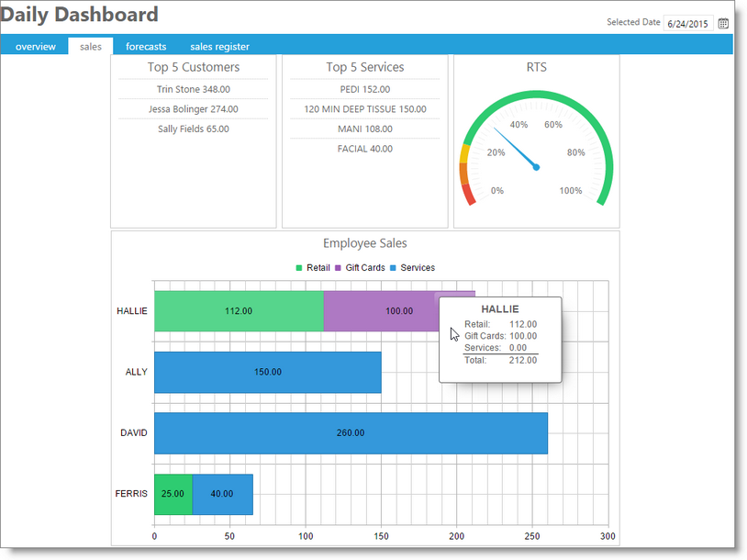Open the forecasts tab
The height and width of the screenshot is (560, 747).
click(x=146, y=46)
